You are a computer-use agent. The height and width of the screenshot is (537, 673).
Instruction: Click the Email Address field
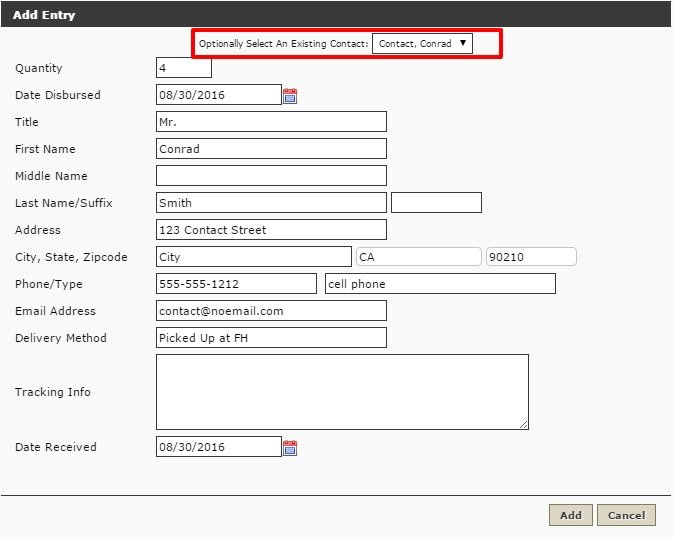click(x=271, y=310)
